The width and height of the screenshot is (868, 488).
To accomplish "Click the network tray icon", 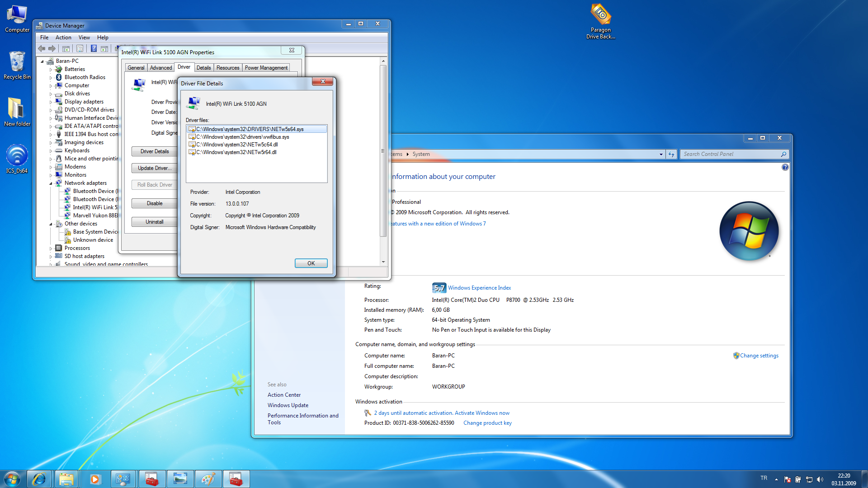I will [809, 479].
